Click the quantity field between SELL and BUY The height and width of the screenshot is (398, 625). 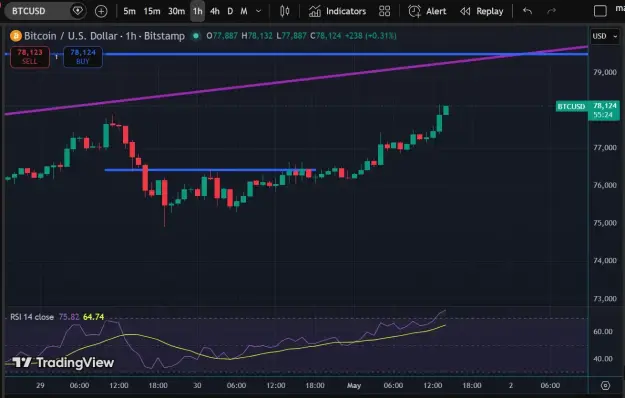click(57, 57)
